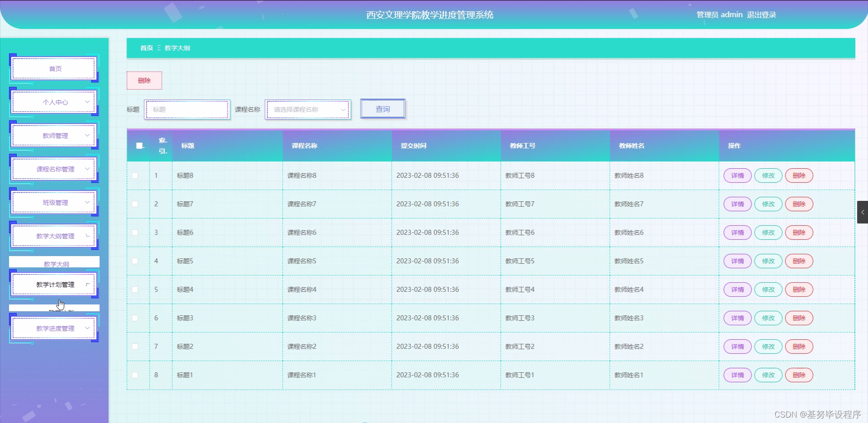Open 详情 for row 标题5
The height and width of the screenshot is (423, 868).
[737, 261]
